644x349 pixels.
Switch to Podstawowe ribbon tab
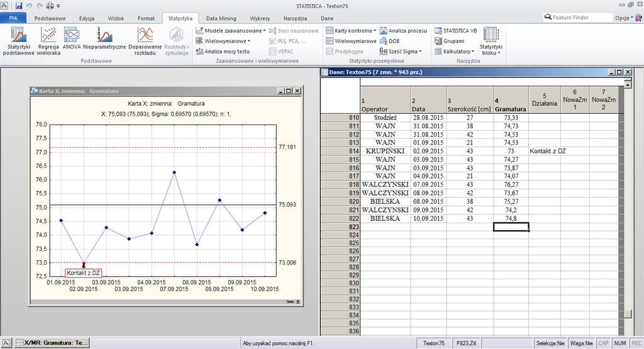coord(50,18)
